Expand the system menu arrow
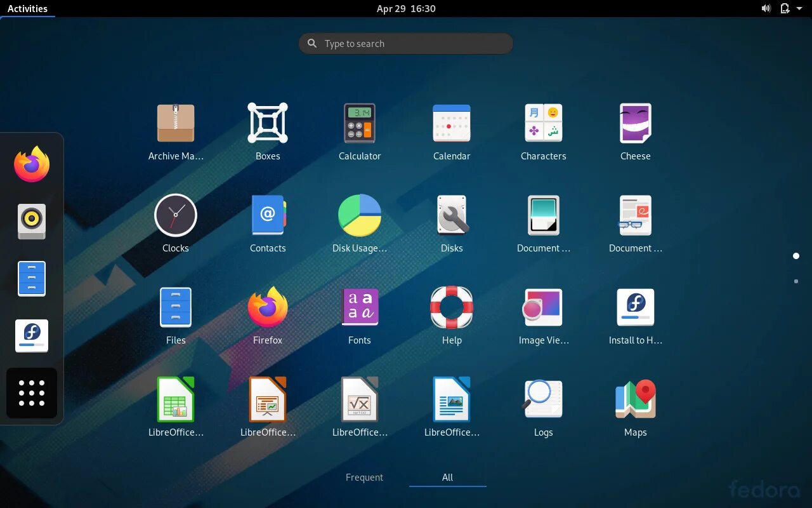The height and width of the screenshot is (508, 812). tap(799, 8)
